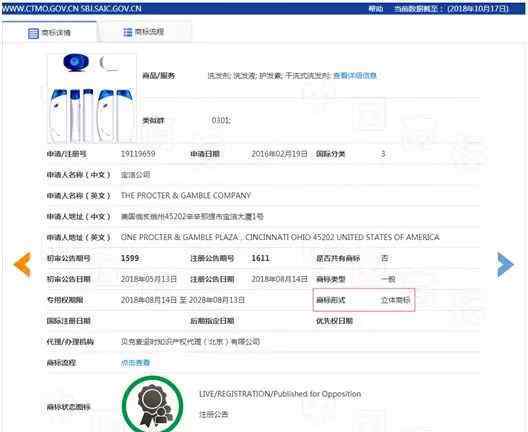
Task: Select the 商标详情 tab
Action: [50, 33]
